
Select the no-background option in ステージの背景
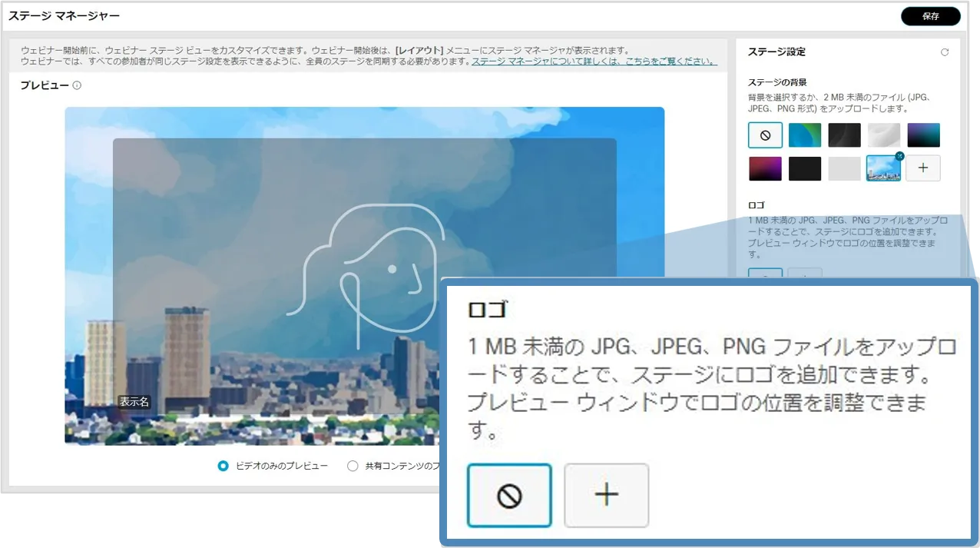point(765,135)
